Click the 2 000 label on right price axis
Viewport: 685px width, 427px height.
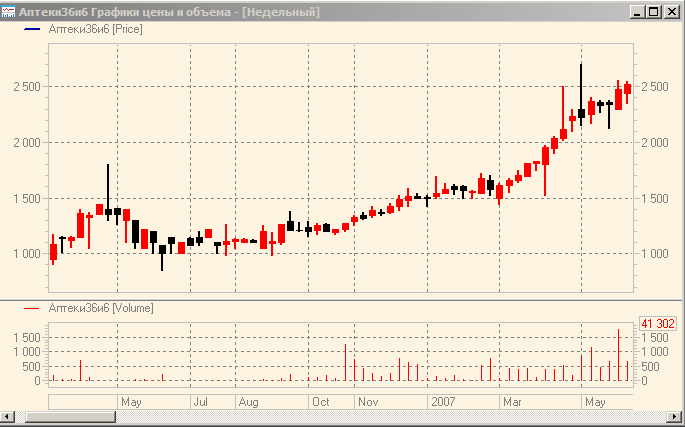click(x=655, y=142)
